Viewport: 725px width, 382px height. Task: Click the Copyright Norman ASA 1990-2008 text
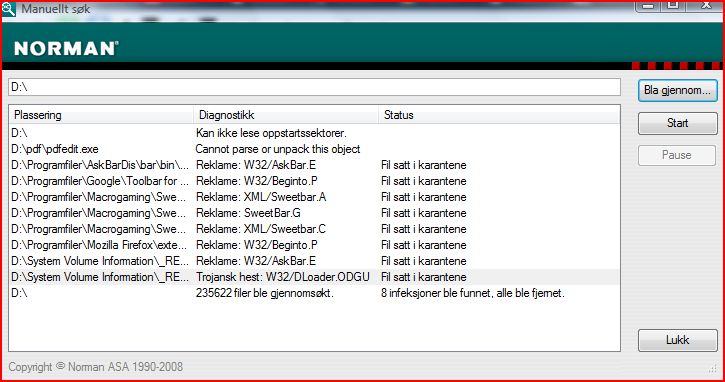pyautogui.click(x=96, y=367)
